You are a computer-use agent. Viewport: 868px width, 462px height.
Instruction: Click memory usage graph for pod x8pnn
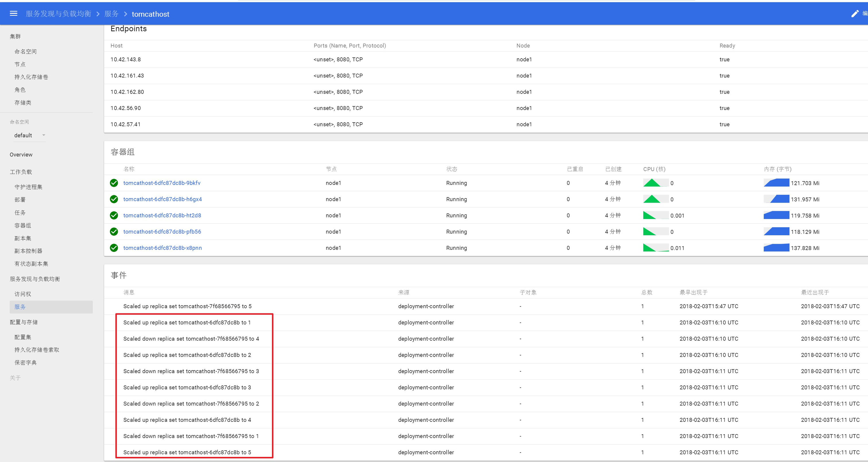click(776, 248)
